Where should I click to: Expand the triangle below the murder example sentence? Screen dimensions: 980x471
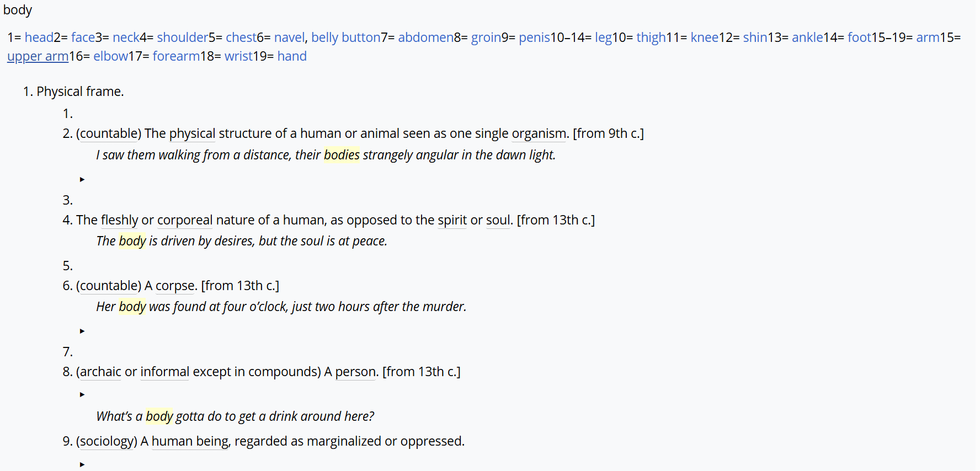click(x=82, y=331)
